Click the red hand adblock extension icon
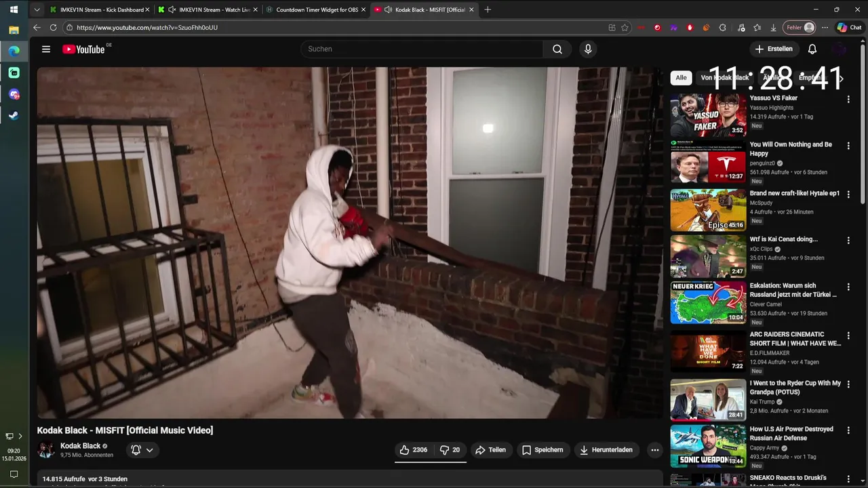The height and width of the screenshot is (488, 868). point(690,28)
